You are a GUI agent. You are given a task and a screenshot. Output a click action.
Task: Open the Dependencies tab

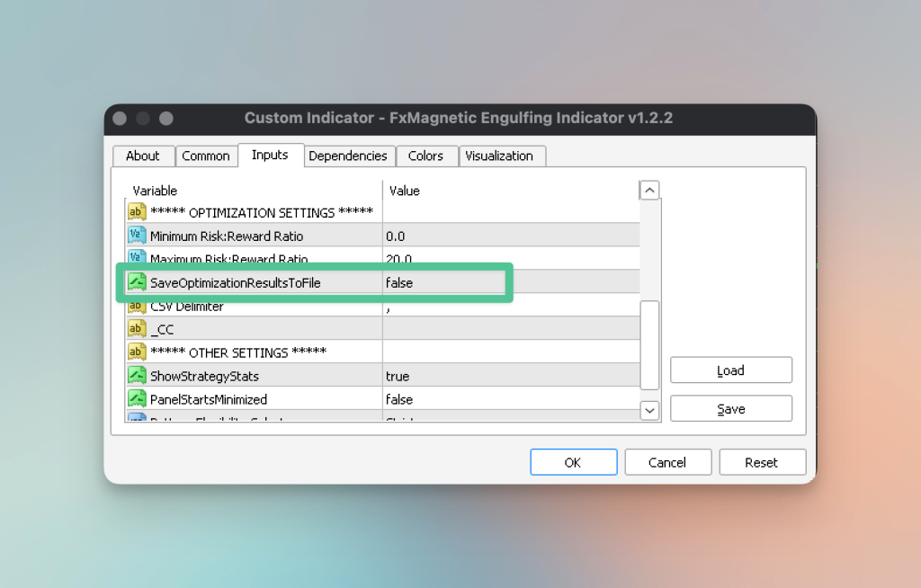point(349,156)
